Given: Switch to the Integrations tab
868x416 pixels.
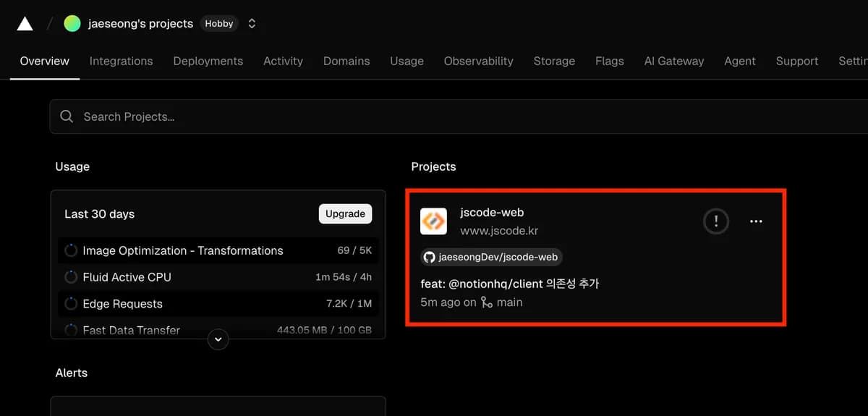Looking at the screenshot, I should point(121,61).
